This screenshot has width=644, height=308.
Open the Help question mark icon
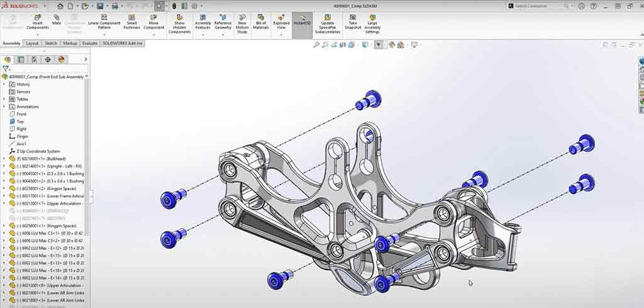tap(594, 6)
